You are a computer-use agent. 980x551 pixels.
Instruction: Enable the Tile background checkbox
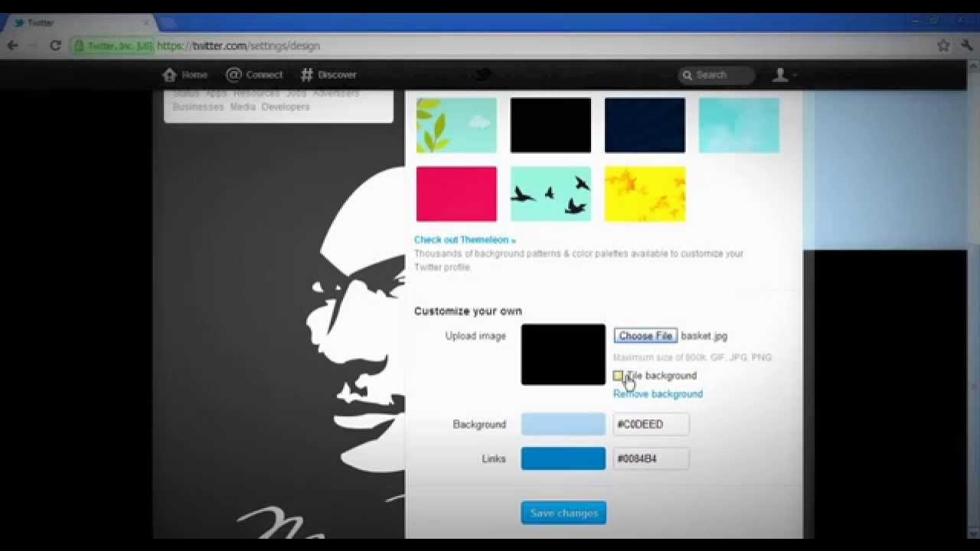click(618, 376)
